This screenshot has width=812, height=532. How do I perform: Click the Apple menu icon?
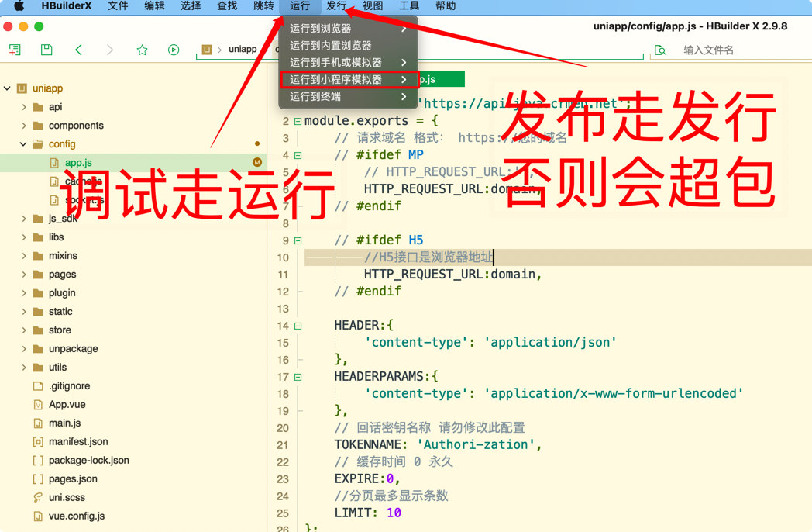pos(19,6)
